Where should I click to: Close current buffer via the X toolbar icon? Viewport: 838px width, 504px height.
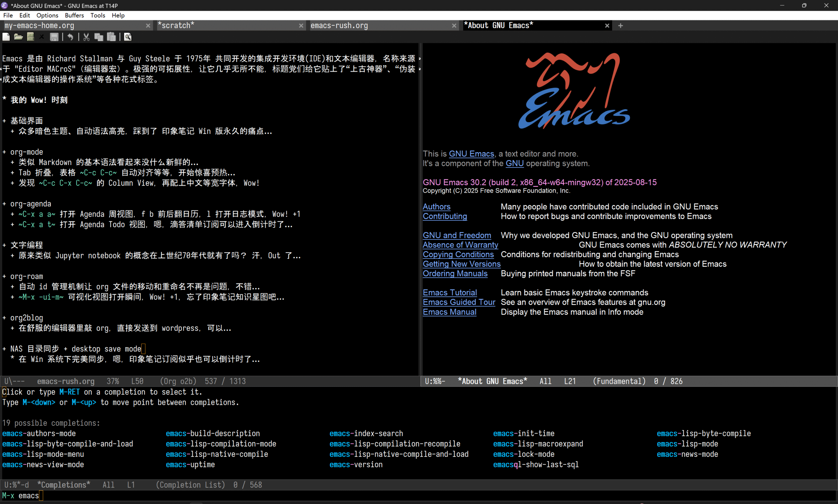click(x=42, y=37)
